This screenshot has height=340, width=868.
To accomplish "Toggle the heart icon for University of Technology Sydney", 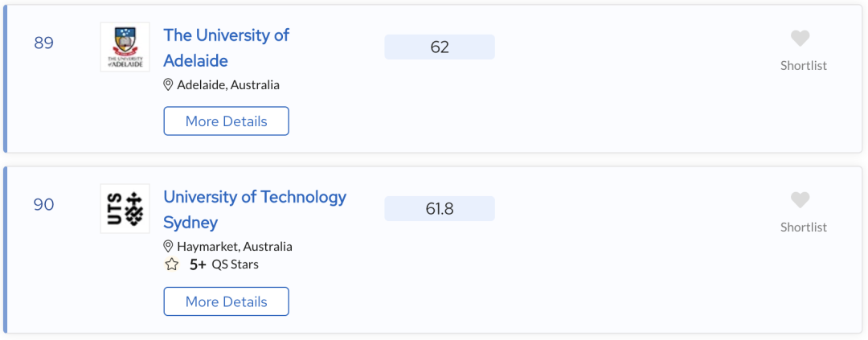I will pos(800,200).
